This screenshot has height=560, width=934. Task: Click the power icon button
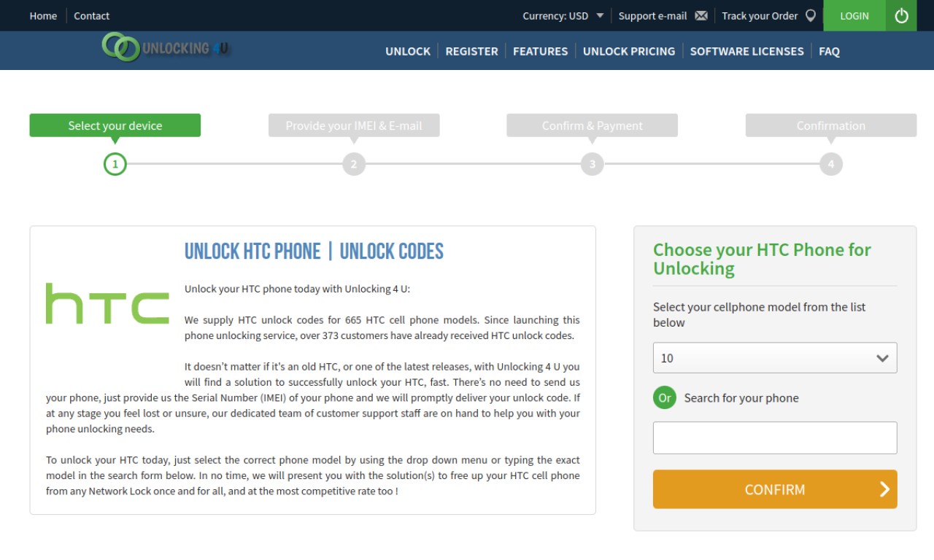(901, 15)
